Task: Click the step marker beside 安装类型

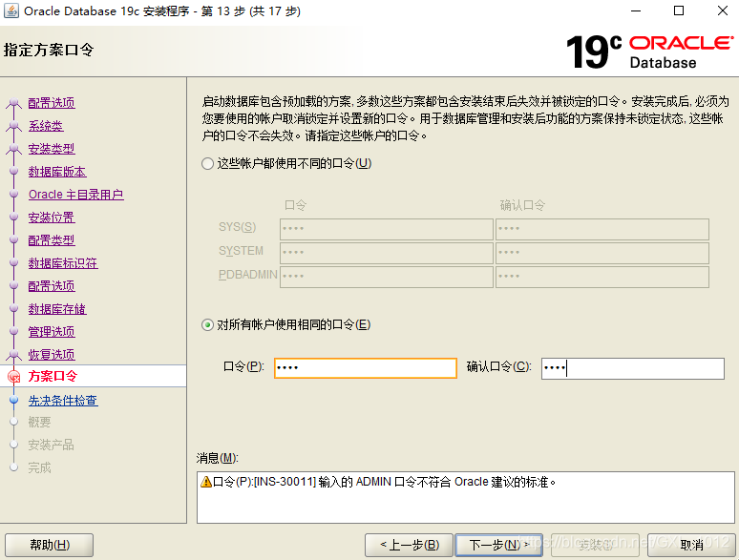Action: [x=14, y=149]
